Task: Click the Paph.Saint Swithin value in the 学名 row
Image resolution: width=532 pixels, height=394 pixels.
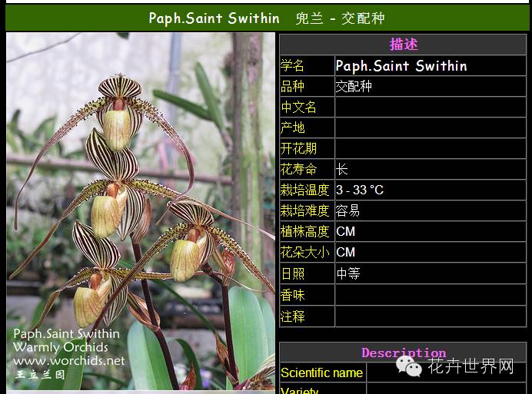Action: tap(401, 66)
